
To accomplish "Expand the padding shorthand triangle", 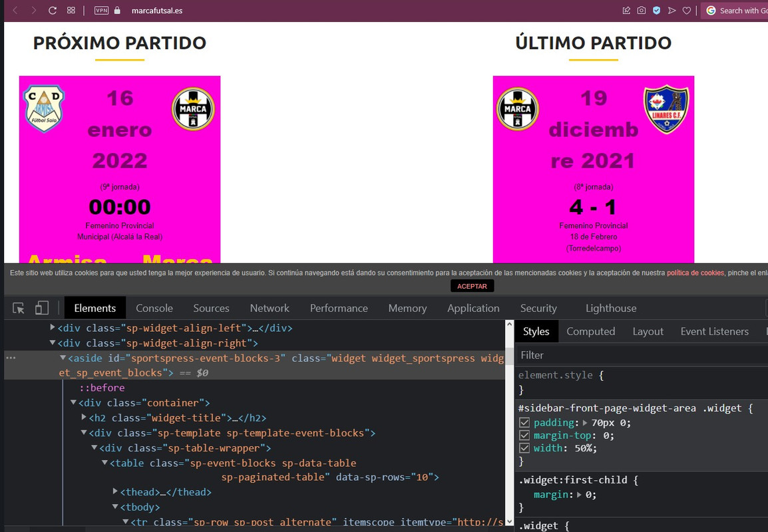I will 585,422.
